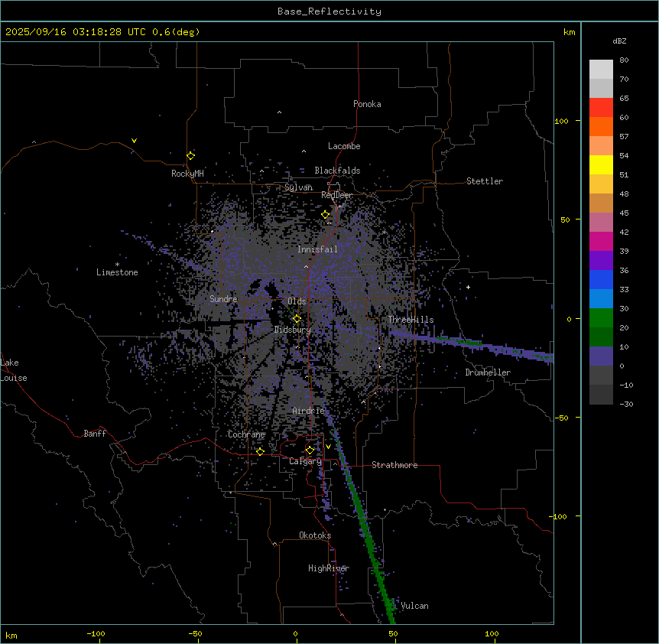Click the Cochrane city label

246,434
